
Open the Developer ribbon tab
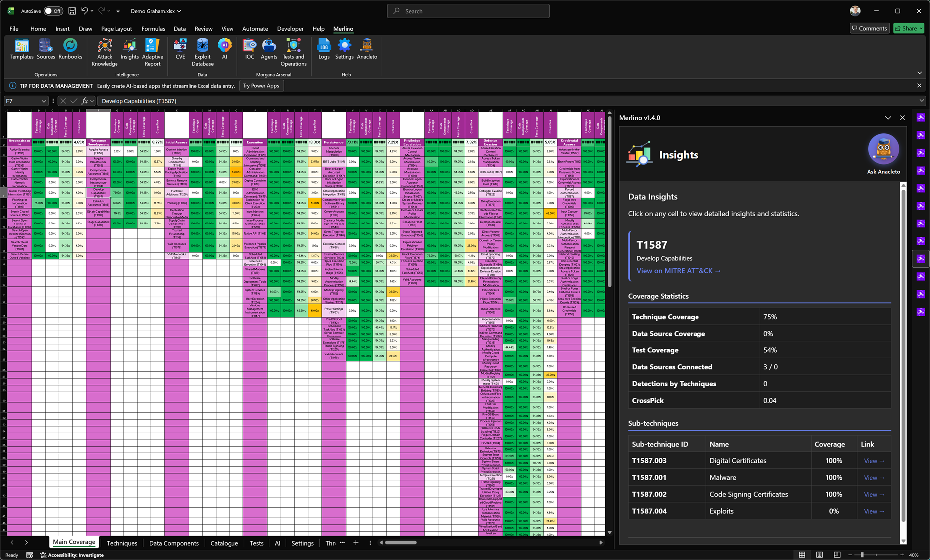[290, 29]
